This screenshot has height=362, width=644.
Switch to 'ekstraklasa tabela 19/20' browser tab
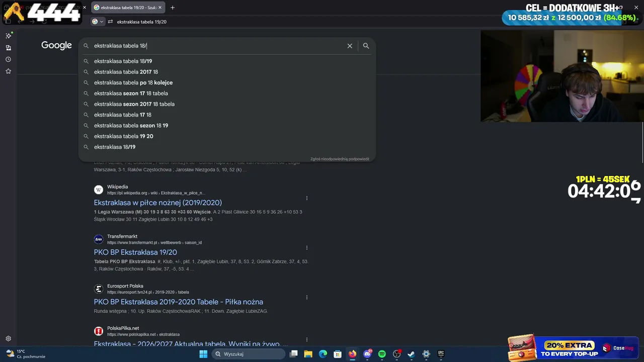(x=128, y=8)
